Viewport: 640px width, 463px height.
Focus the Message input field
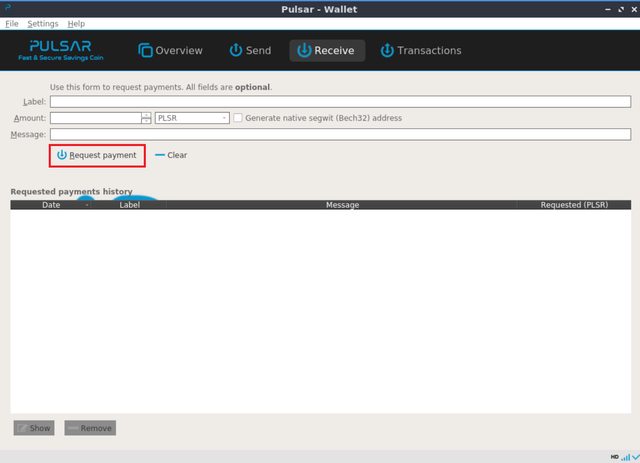click(340, 134)
